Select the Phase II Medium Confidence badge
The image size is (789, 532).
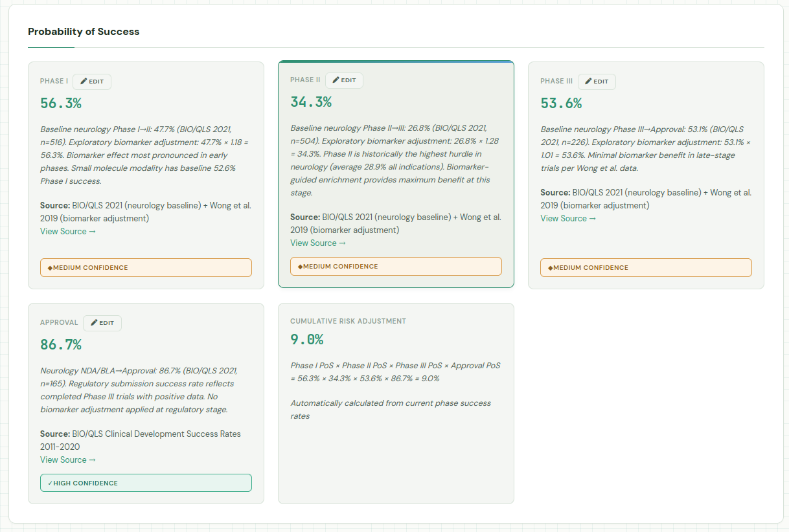click(396, 267)
